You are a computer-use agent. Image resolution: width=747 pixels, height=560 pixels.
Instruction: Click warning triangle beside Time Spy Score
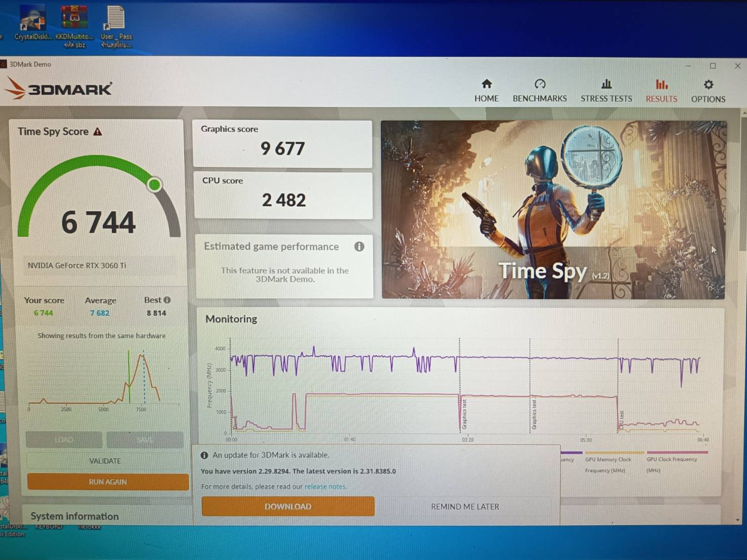click(98, 132)
